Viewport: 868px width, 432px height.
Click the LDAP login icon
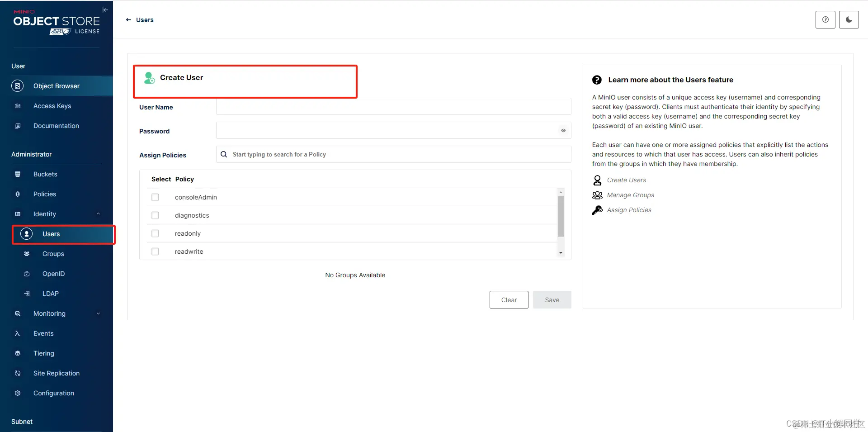pyautogui.click(x=27, y=294)
